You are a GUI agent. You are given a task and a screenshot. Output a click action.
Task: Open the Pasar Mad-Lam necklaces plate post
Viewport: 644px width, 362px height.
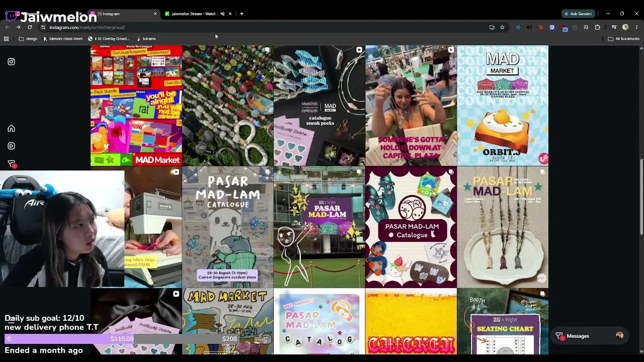(x=503, y=227)
